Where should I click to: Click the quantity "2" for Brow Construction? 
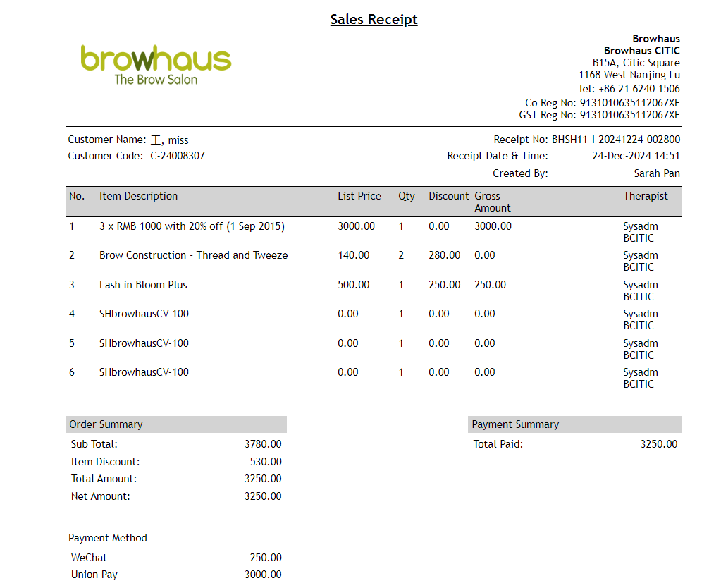[x=401, y=255]
